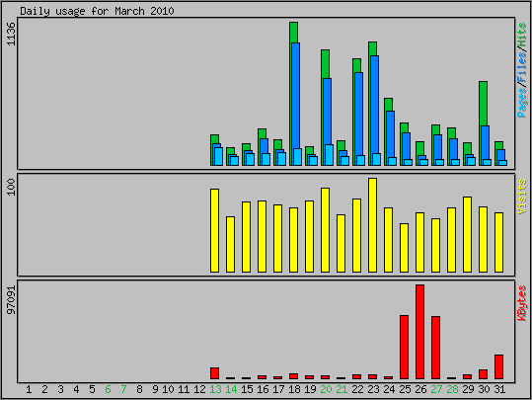Image resolution: width=532 pixels, height=400 pixels.
Task: Select the red KBytes bar for day 25
Action: [404, 347]
